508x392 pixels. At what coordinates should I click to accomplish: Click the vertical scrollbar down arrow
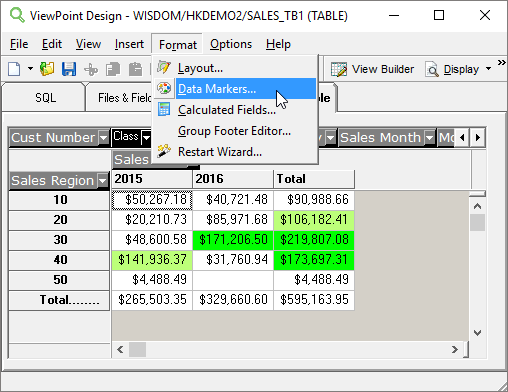(477, 333)
